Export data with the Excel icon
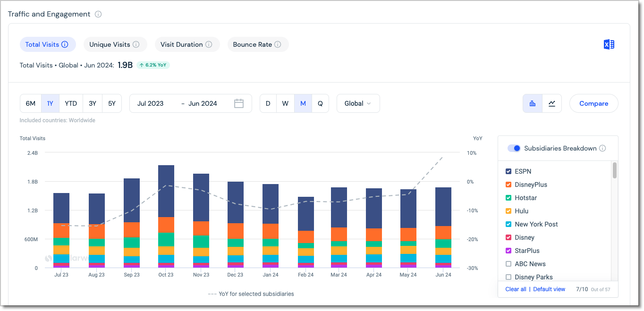 point(609,44)
